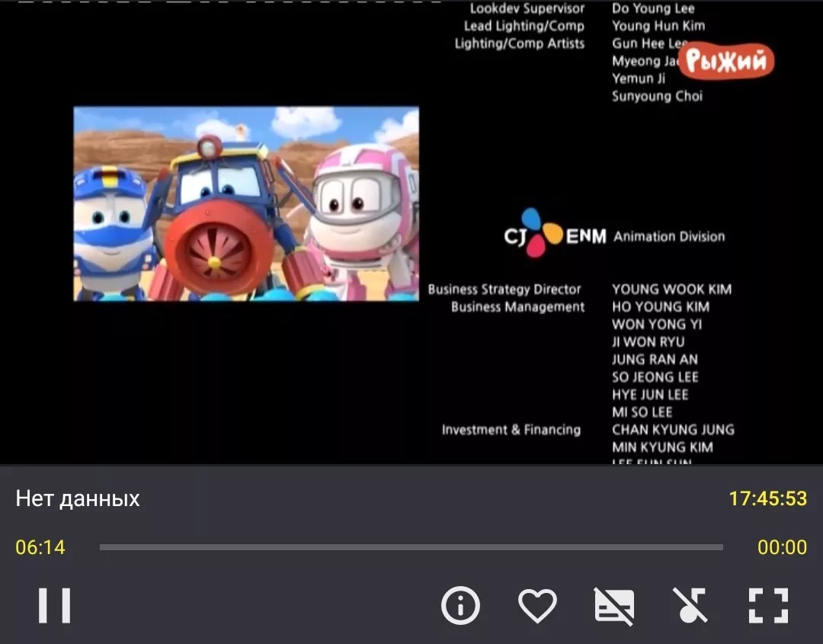Click the elapsed time 06:14

coord(40,547)
